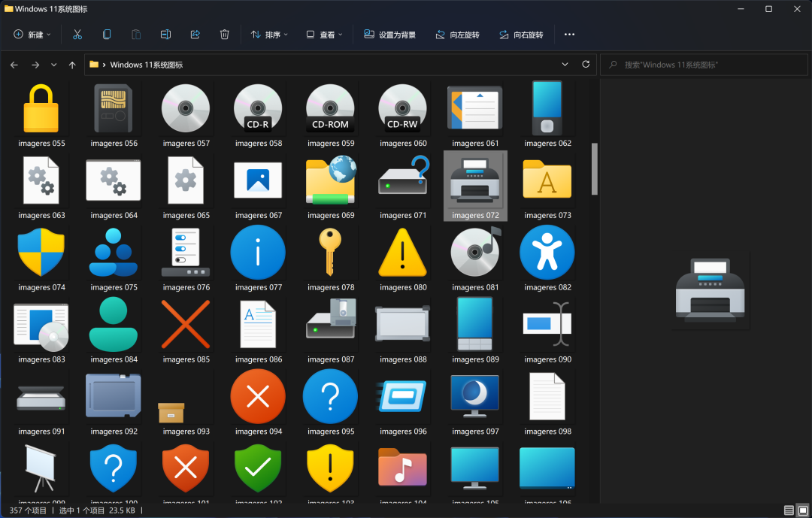Image resolution: width=812 pixels, height=518 pixels.
Task: Click the Paste clipboard icon
Action: pos(136,35)
